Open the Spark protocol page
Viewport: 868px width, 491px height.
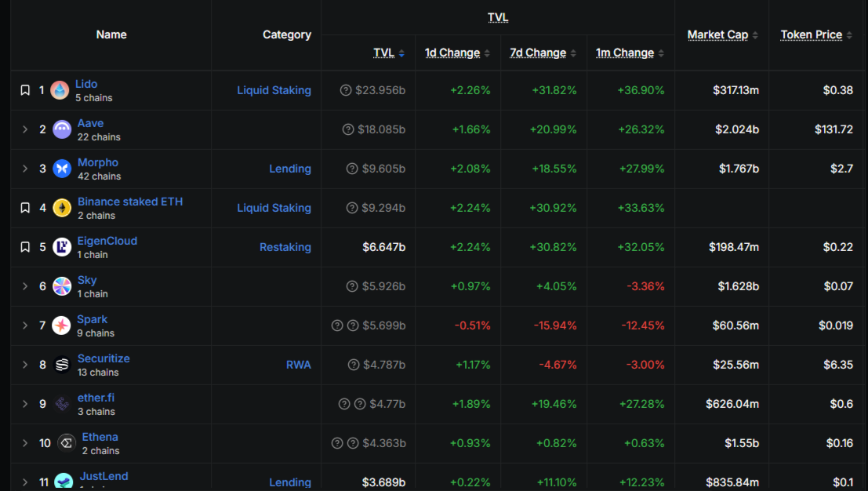pos(92,319)
